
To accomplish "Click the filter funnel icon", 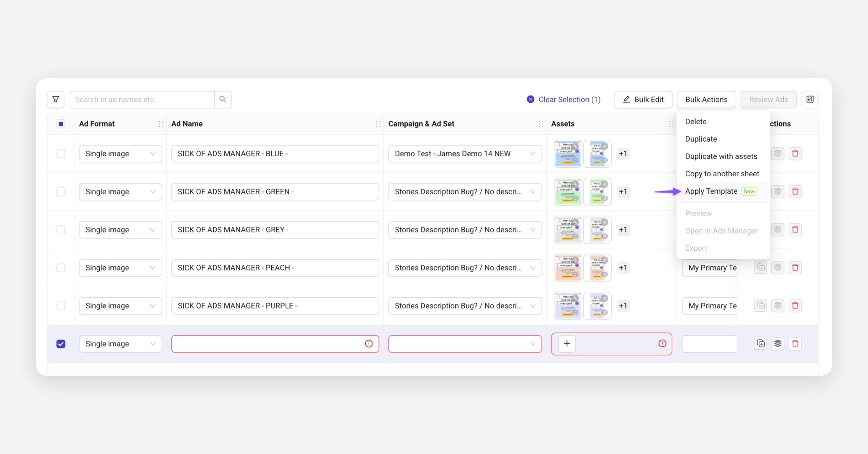I will point(56,99).
